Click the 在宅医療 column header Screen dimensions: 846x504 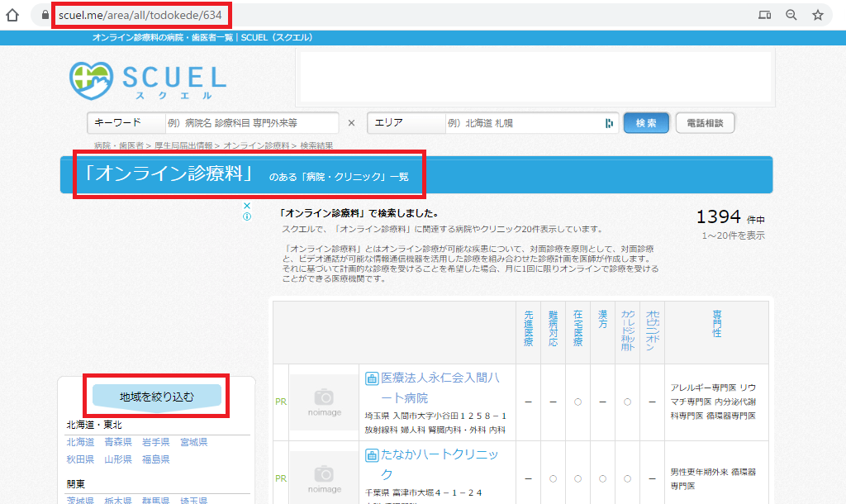click(577, 328)
